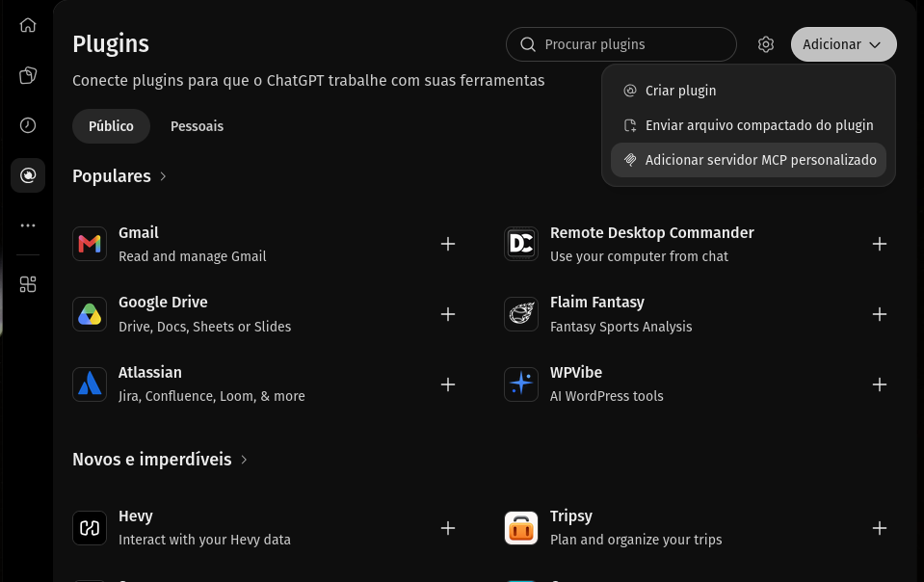Click 'Read and manage Gmail' description

click(192, 256)
